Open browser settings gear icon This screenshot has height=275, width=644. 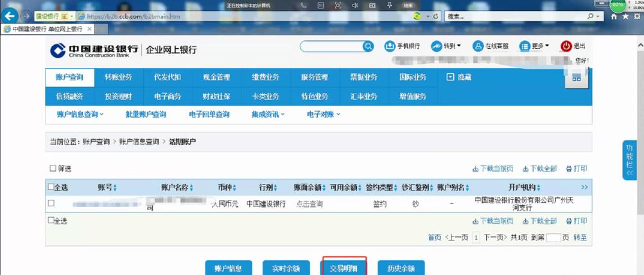click(x=637, y=17)
